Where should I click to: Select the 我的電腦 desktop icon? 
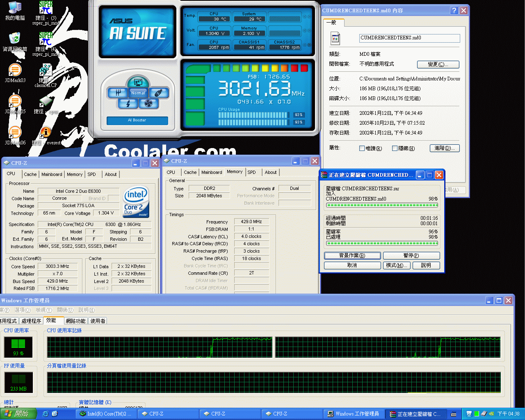click(15, 11)
